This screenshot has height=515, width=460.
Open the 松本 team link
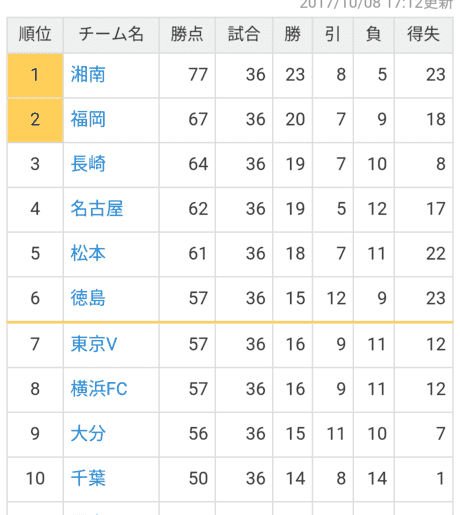(88, 253)
